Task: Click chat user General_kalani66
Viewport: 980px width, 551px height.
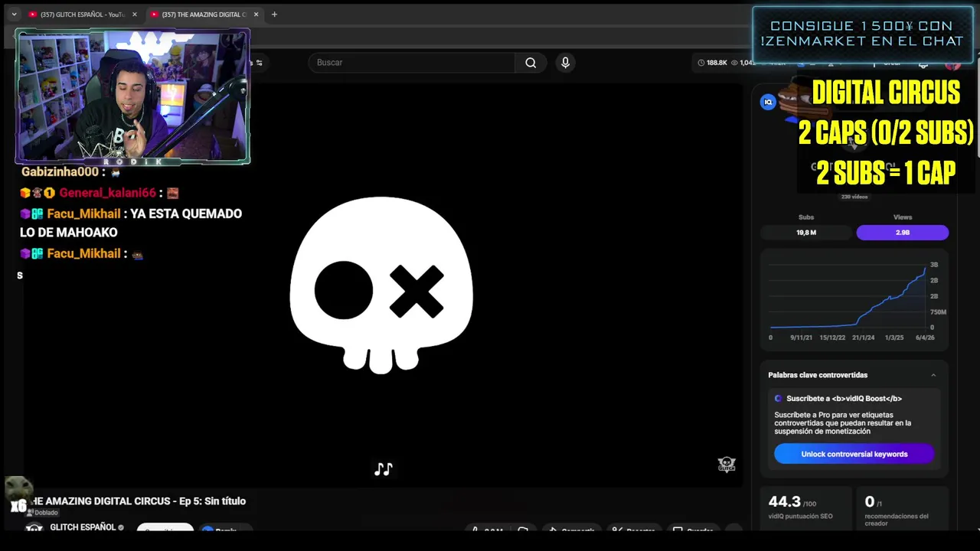Action: [107, 193]
